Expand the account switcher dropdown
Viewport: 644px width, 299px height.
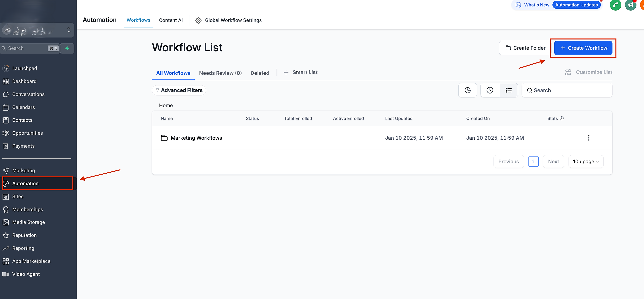pos(37,30)
